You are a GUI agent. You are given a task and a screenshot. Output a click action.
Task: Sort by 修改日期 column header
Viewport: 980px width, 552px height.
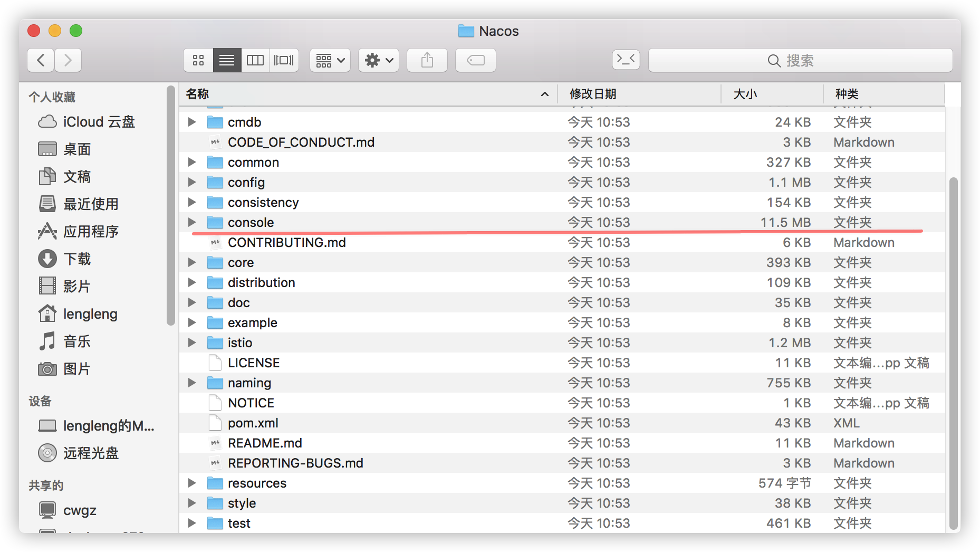639,94
